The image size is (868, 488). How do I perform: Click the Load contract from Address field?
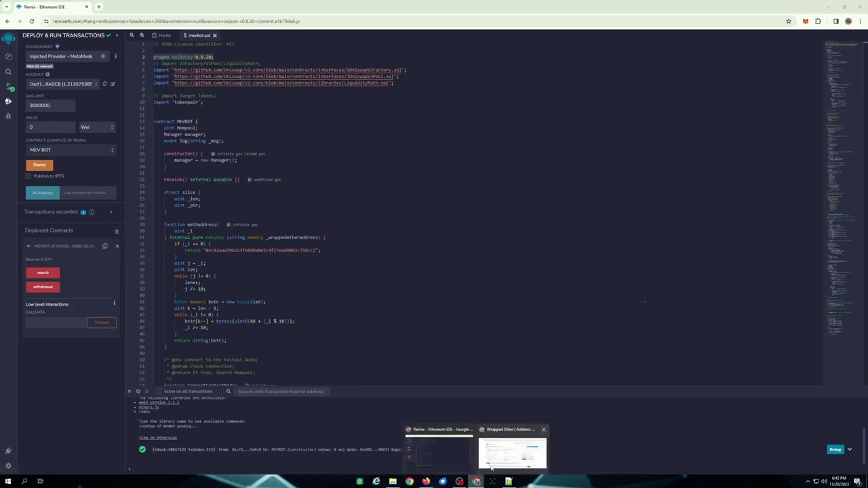click(x=88, y=192)
